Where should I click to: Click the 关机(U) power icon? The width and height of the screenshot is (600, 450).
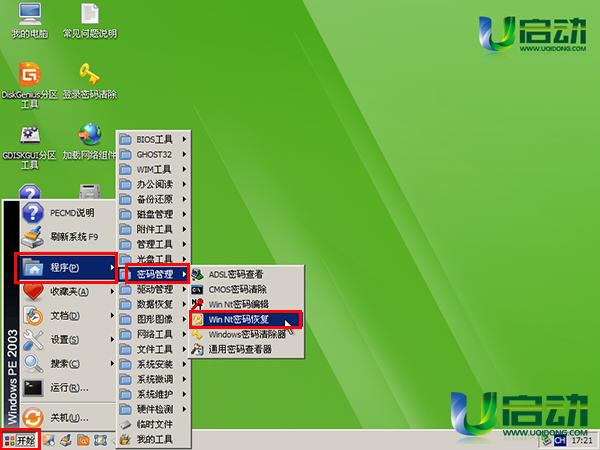pyautogui.click(x=33, y=417)
